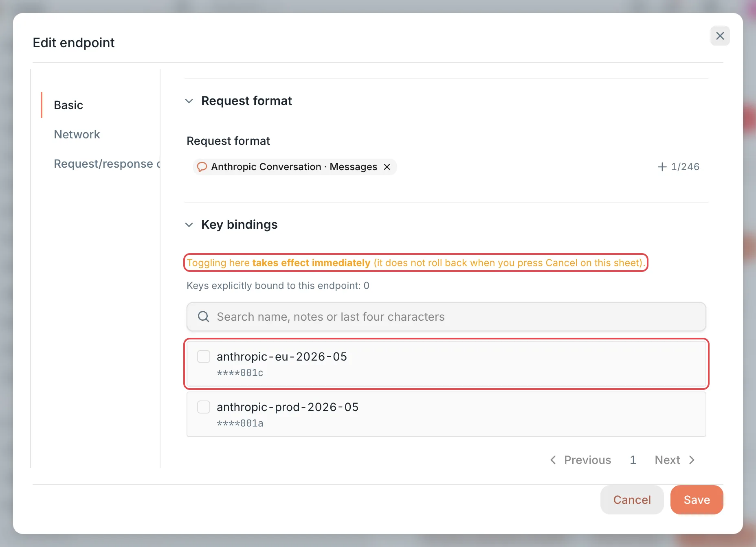Select page 1 in pagination
Image resolution: width=756 pixels, height=547 pixels.
point(633,460)
